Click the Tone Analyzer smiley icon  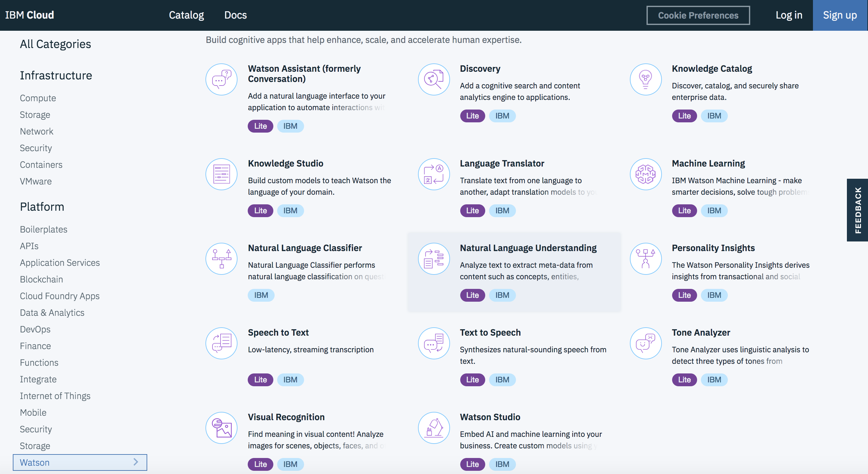(646, 343)
